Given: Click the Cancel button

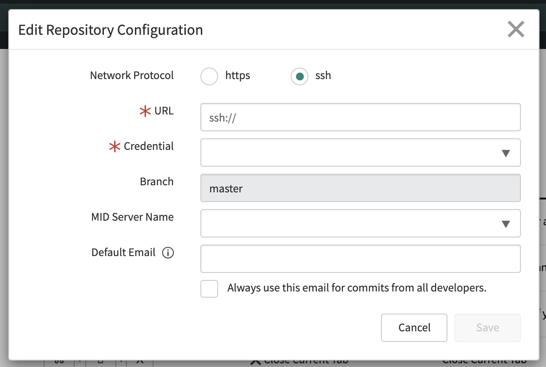Looking at the screenshot, I should pos(414,328).
